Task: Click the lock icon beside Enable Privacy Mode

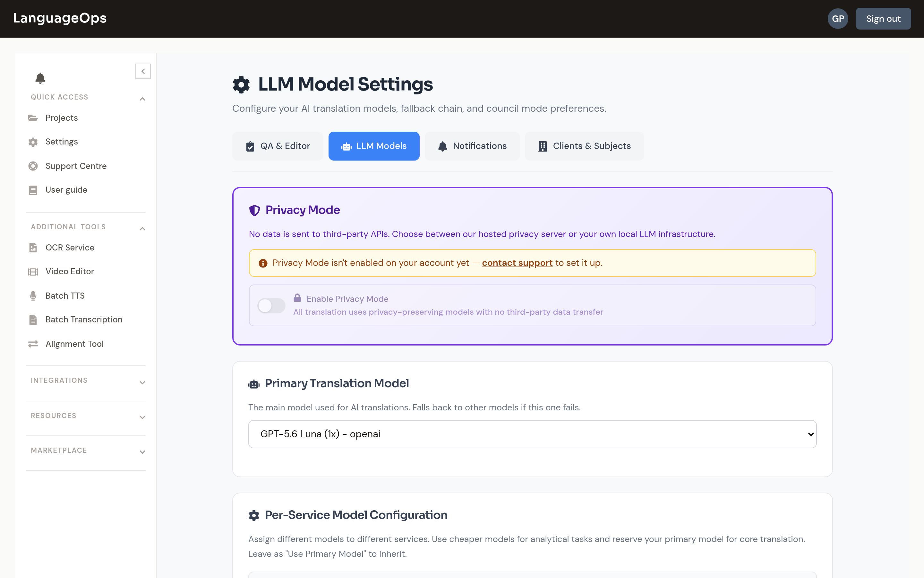Action: (297, 298)
